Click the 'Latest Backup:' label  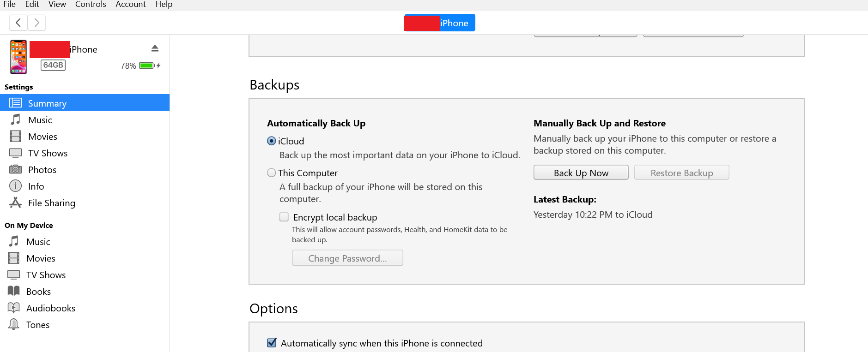point(565,199)
